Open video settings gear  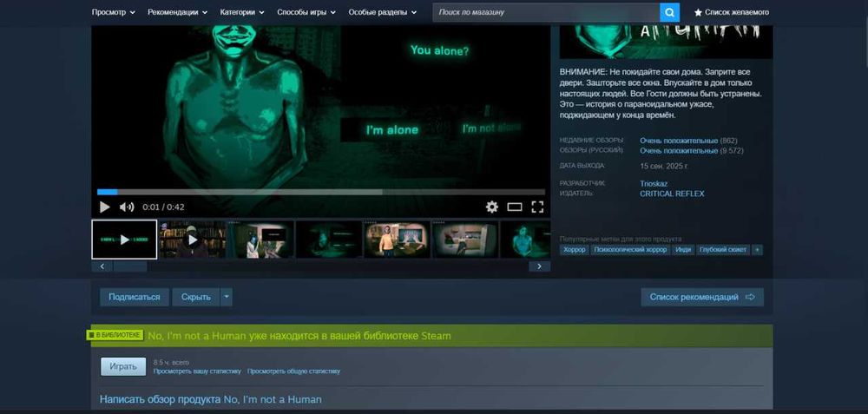[491, 207]
